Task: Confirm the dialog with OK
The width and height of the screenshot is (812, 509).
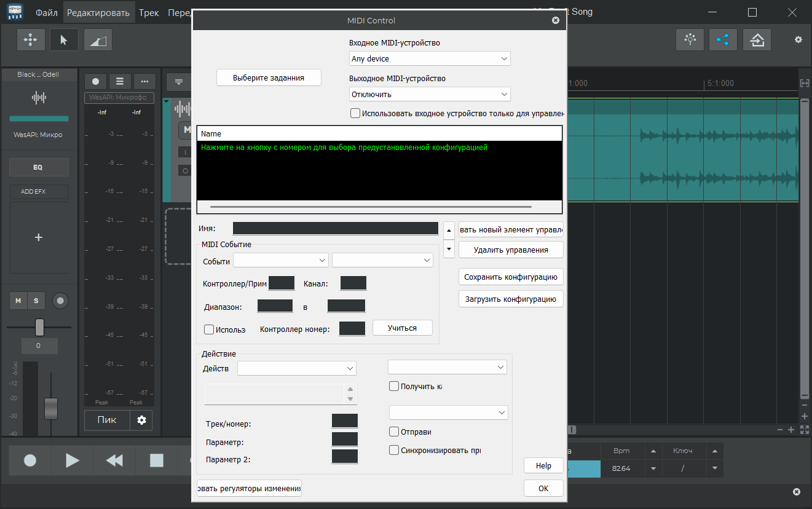Action: 543,488
